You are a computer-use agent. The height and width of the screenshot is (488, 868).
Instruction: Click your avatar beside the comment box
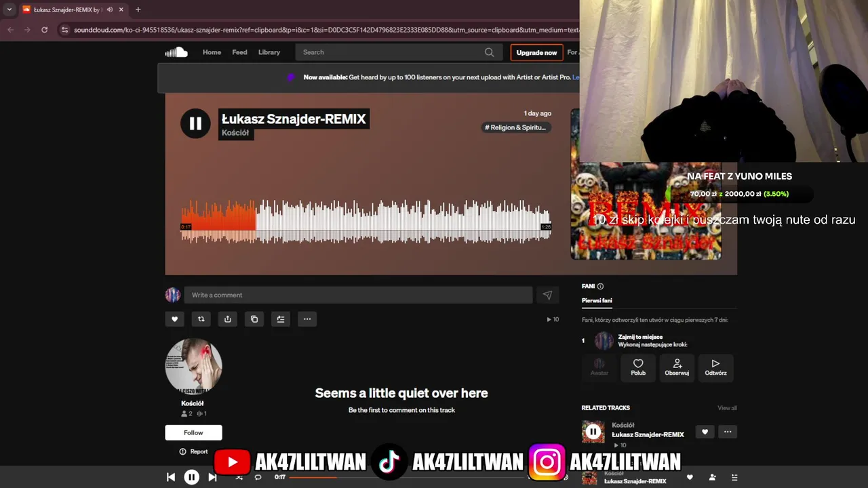(173, 295)
